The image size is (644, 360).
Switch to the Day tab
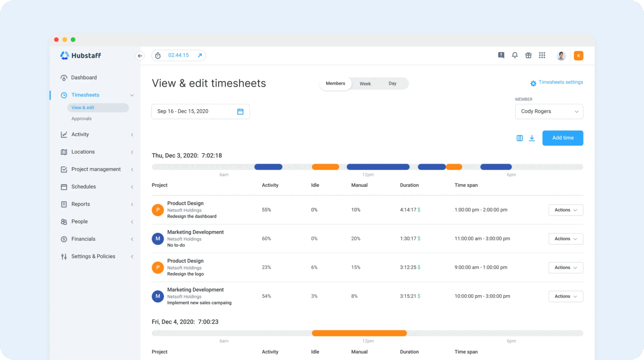(x=392, y=83)
